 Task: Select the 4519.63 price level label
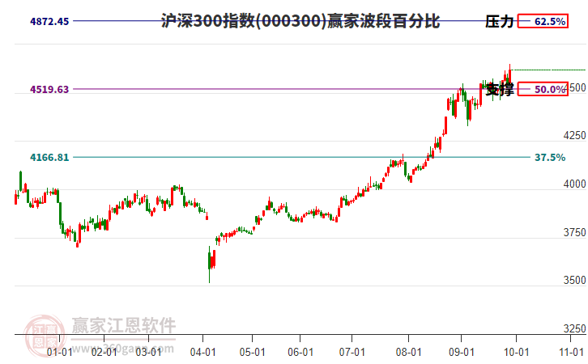[x=49, y=90]
